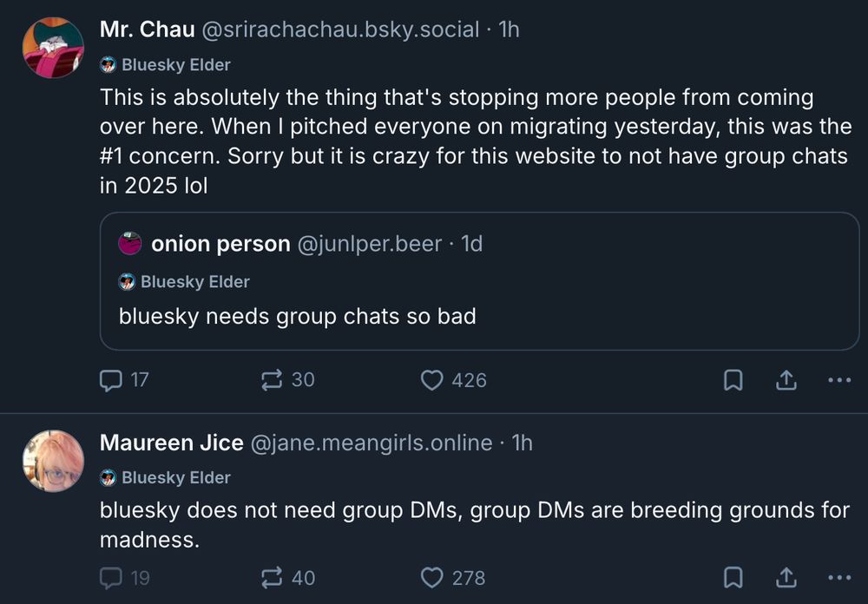
Task: Click Bluesky Elder badge under Mr. Chau
Action: (x=166, y=64)
